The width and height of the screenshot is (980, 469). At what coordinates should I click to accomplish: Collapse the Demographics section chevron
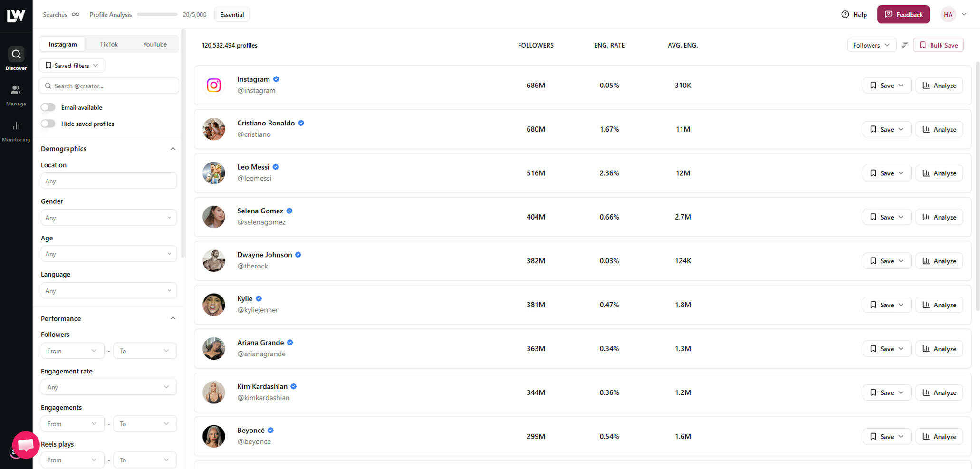[x=173, y=149]
